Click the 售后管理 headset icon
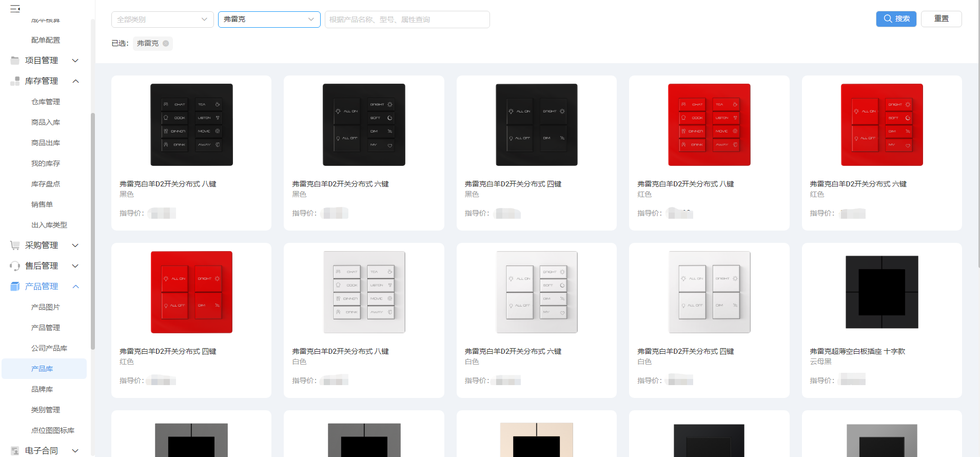 tap(15, 266)
